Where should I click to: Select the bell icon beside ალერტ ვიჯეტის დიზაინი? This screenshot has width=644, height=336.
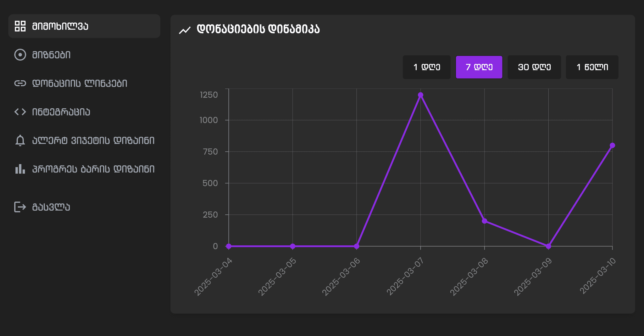coord(20,140)
